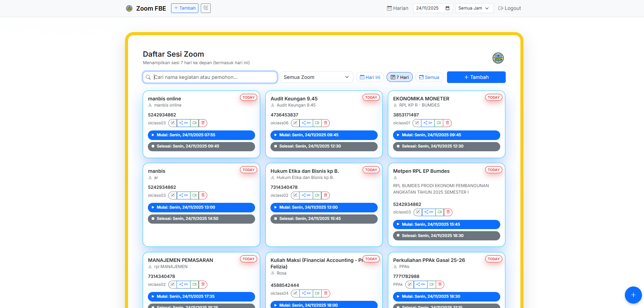The height and width of the screenshot is (308, 644).
Task: Delete the Hukum Etika dan Bisnis session
Action: tap(325, 195)
